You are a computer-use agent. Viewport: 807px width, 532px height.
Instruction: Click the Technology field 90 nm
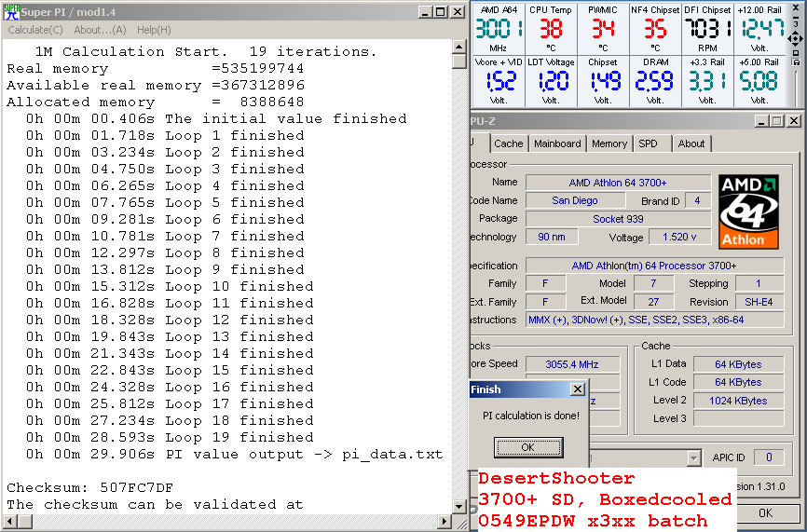552,238
